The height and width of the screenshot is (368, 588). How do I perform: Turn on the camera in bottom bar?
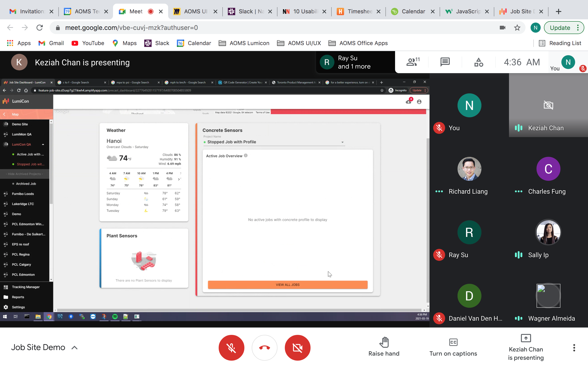click(297, 348)
